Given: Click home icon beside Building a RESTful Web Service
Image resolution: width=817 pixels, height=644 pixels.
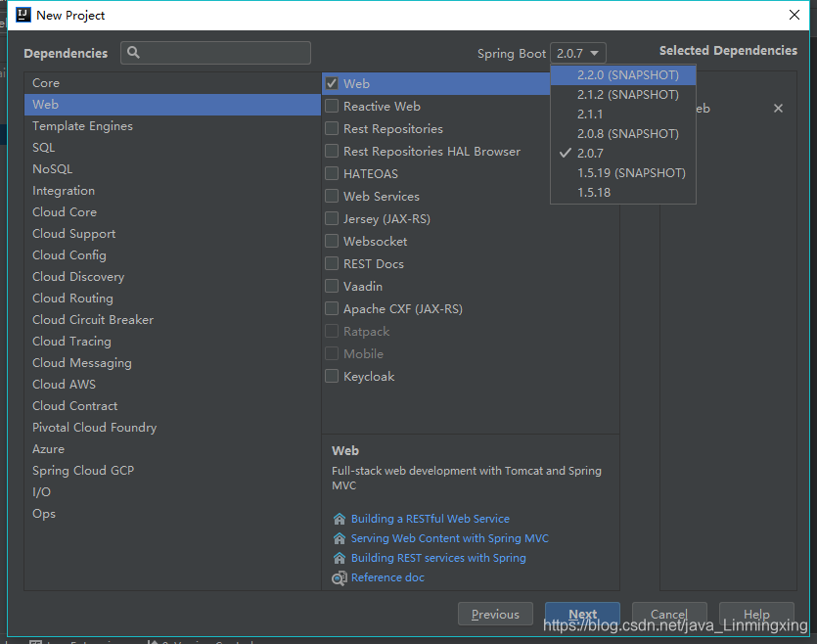Looking at the screenshot, I should [340, 519].
